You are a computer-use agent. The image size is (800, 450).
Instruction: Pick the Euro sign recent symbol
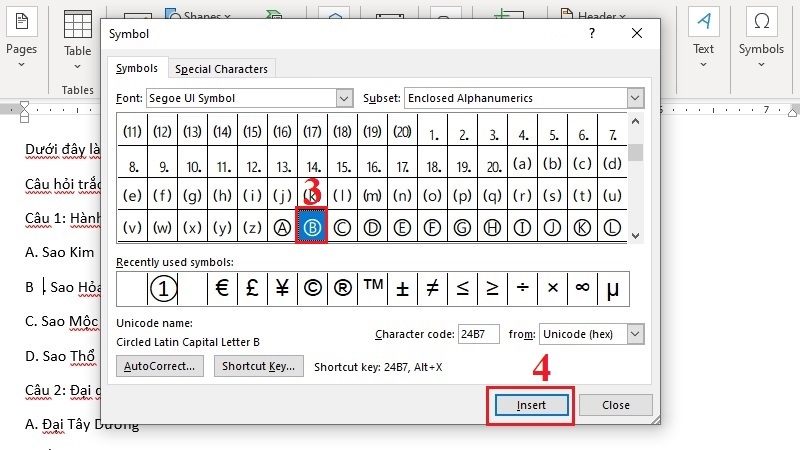222,289
